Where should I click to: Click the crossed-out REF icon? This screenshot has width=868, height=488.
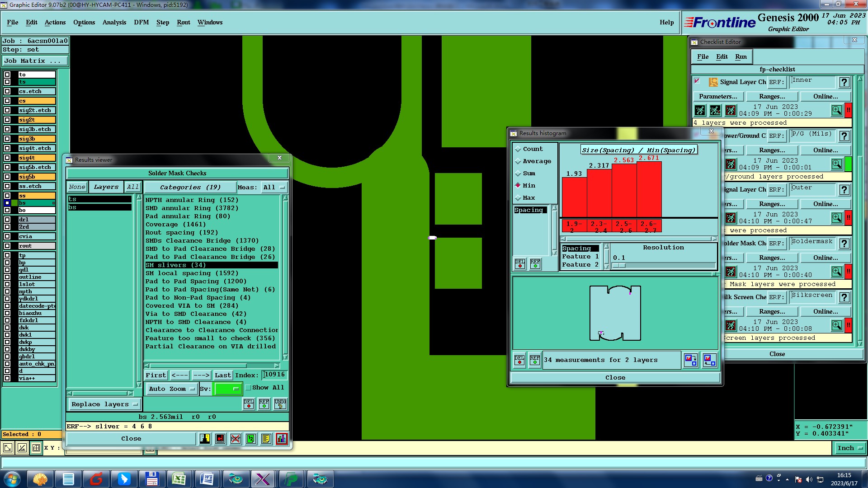pyautogui.click(x=235, y=439)
